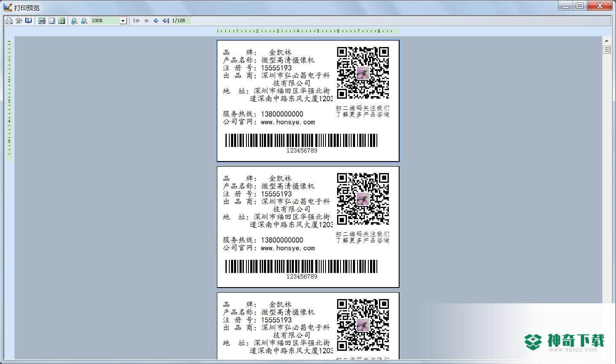Click the print preview app title icon
Screen dimensions: 616x364
(7, 7)
